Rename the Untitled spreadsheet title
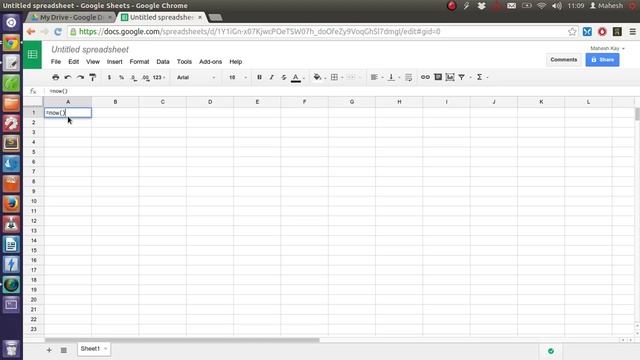This screenshot has height=360, width=640. pos(90,49)
